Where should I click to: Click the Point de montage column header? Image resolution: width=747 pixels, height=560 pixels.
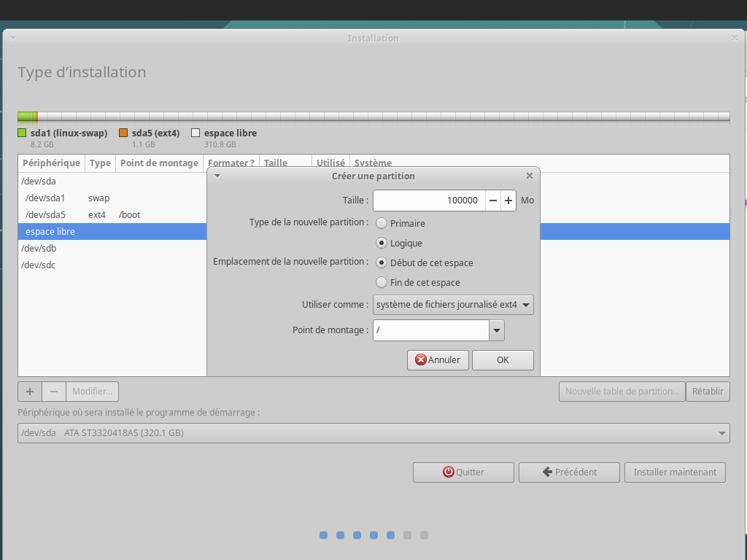(159, 163)
